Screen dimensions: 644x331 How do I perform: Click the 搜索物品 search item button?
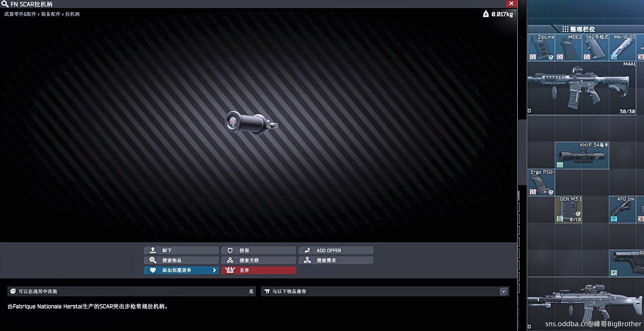click(181, 260)
